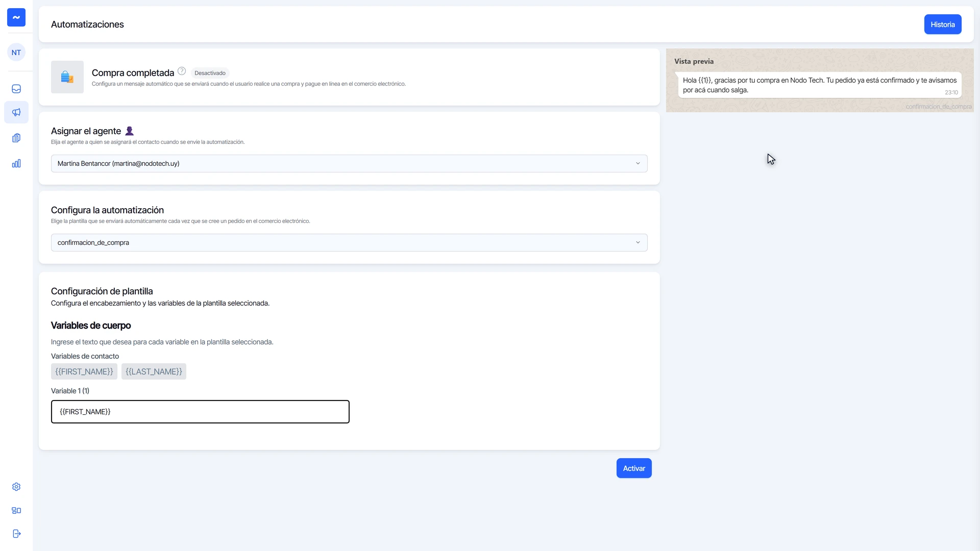Click the chevron arrow of agent selector
This screenshot has height=551, width=980.
(x=638, y=163)
